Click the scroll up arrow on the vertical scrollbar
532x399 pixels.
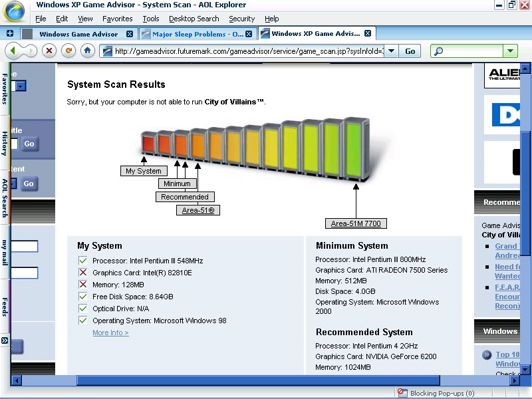pos(525,68)
